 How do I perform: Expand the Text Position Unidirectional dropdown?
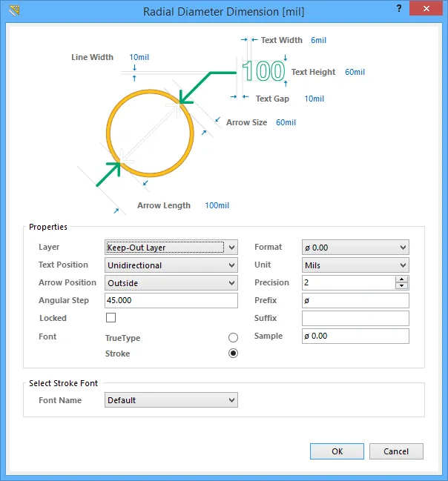click(171, 265)
